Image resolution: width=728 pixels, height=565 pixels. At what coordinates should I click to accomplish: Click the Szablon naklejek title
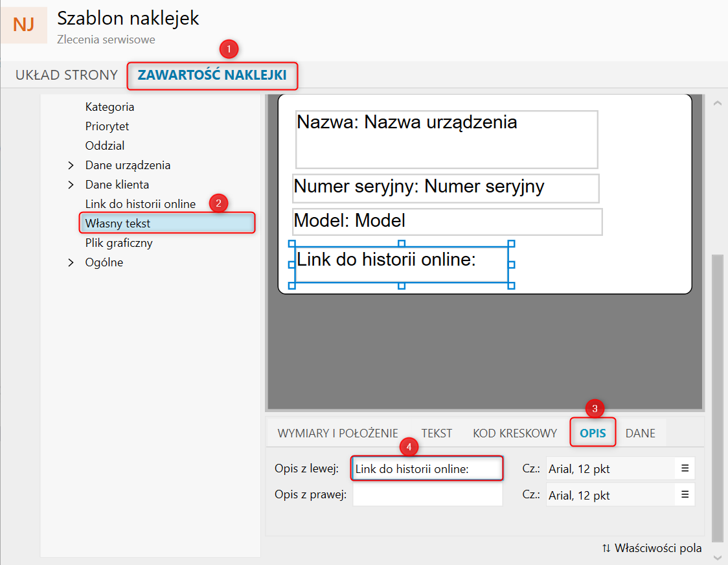[x=128, y=19]
